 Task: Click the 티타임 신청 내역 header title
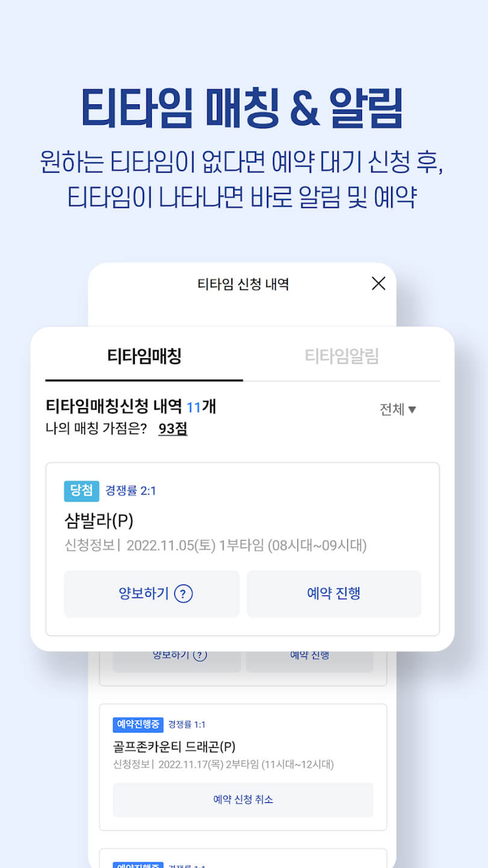[243, 284]
